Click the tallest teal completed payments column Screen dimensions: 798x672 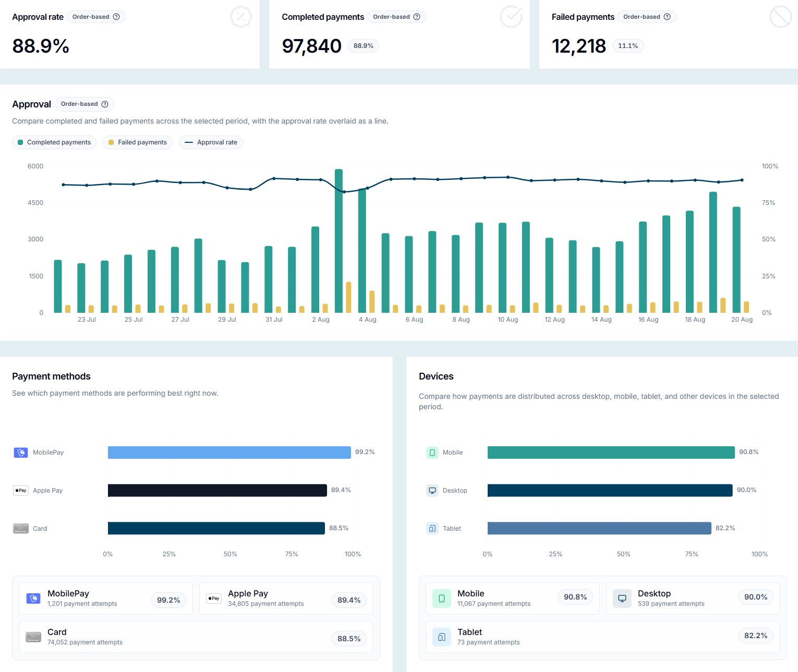pos(339,241)
